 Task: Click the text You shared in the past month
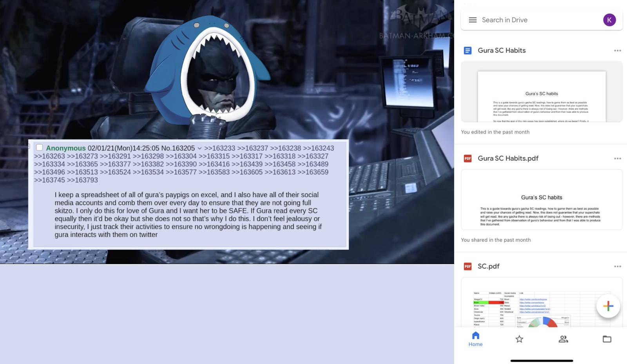tap(496, 240)
